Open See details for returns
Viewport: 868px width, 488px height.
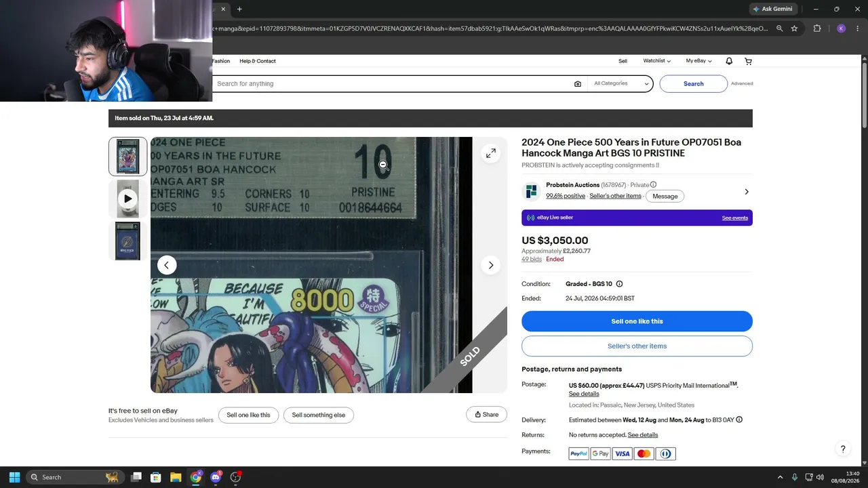click(643, 435)
